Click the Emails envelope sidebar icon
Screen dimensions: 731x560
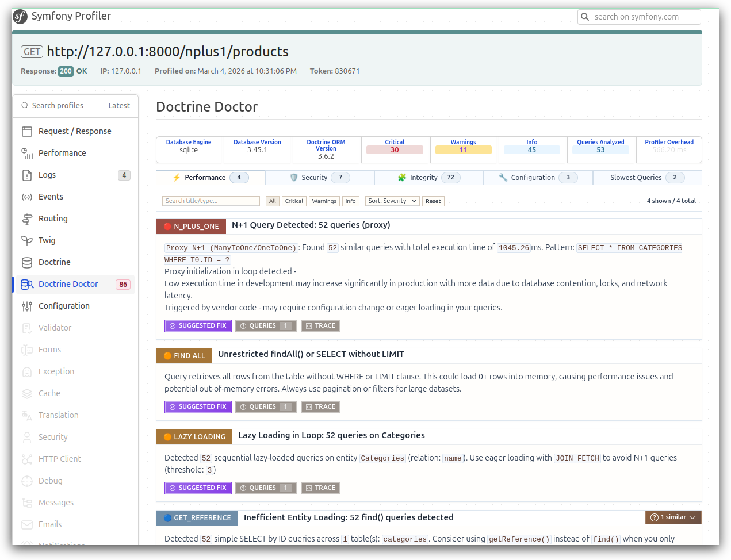pos(27,524)
